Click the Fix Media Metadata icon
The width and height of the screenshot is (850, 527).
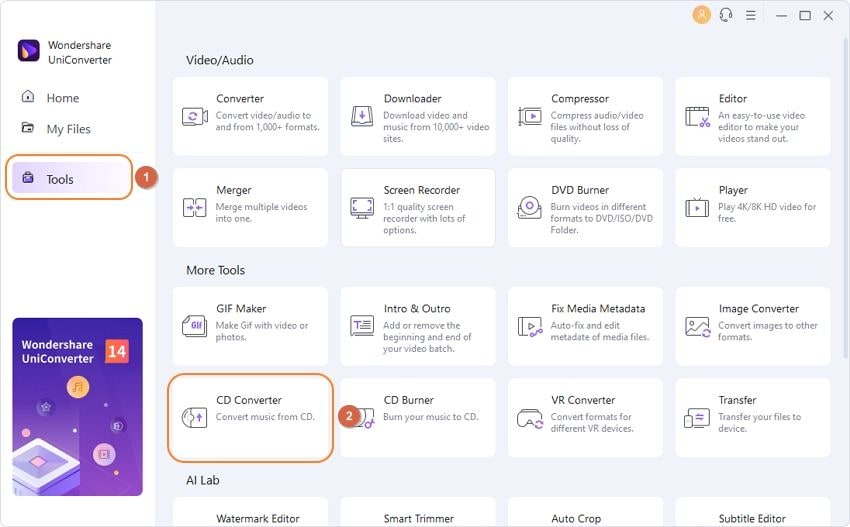(x=530, y=326)
